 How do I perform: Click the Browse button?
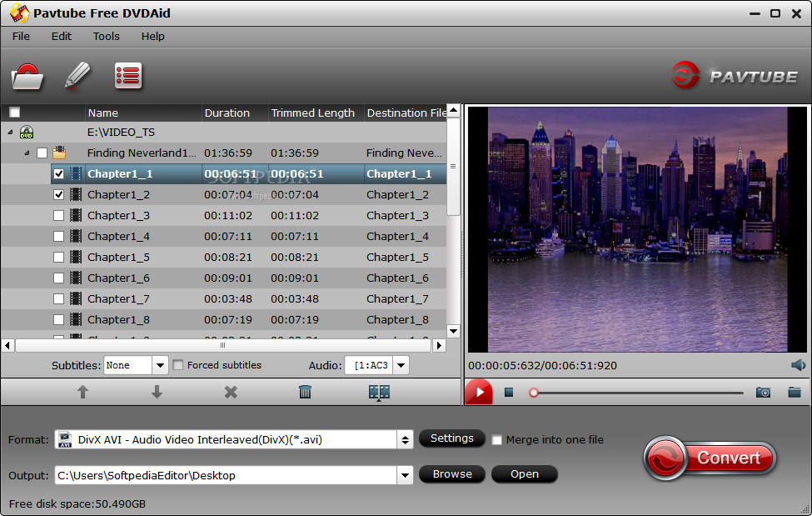click(x=451, y=474)
